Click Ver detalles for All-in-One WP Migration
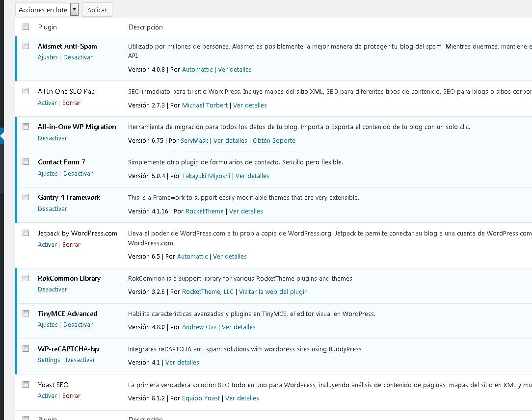Viewport: 532px width, 420px height. click(x=230, y=140)
